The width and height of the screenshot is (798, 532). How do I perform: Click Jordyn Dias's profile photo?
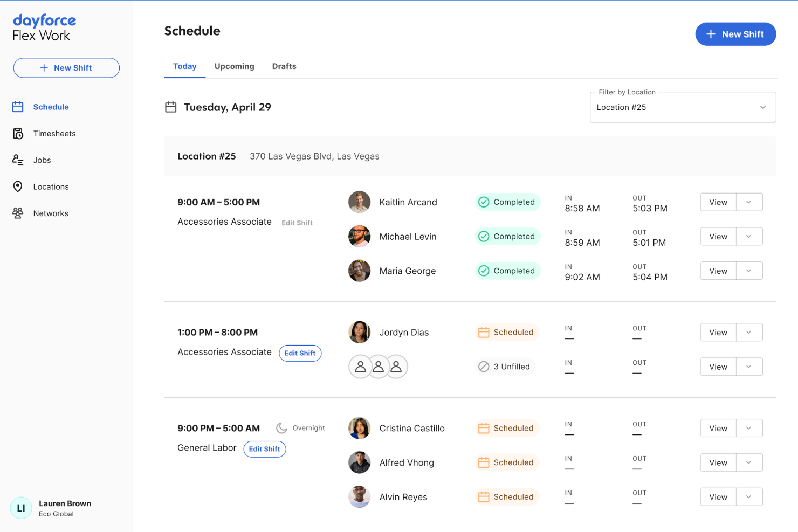(360, 332)
